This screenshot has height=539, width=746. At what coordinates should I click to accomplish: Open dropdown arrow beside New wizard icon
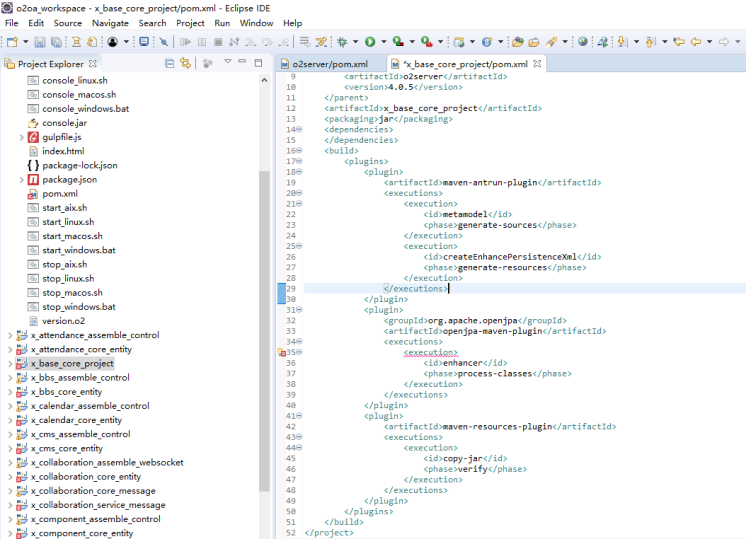(26, 42)
